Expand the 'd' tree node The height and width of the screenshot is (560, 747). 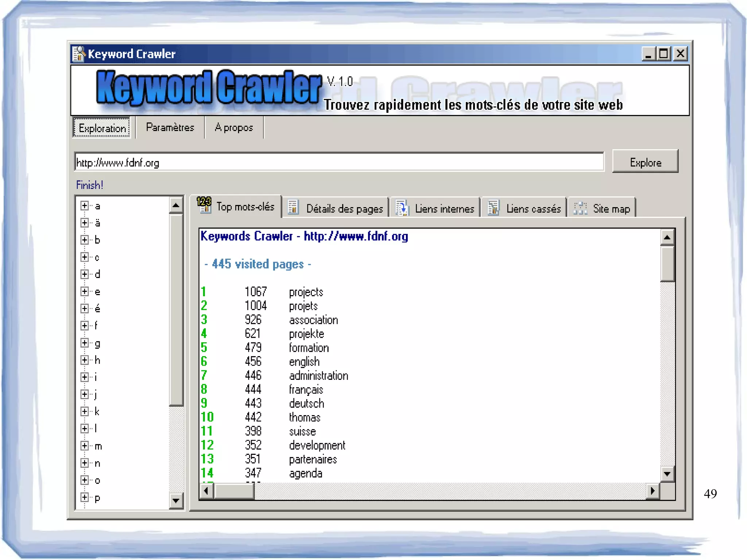[x=84, y=274]
